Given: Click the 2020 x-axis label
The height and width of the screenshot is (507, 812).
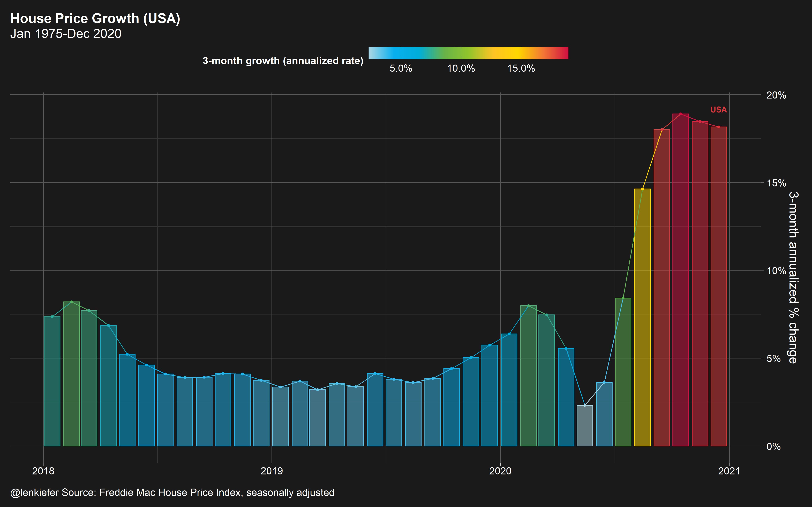Looking at the screenshot, I should click(500, 471).
